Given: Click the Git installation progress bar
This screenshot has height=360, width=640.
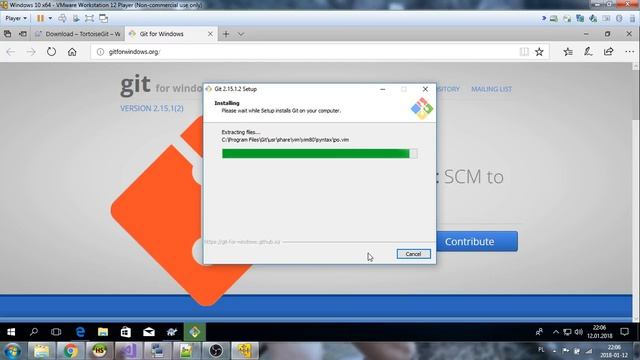Looking at the screenshot, I should [320, 153].
